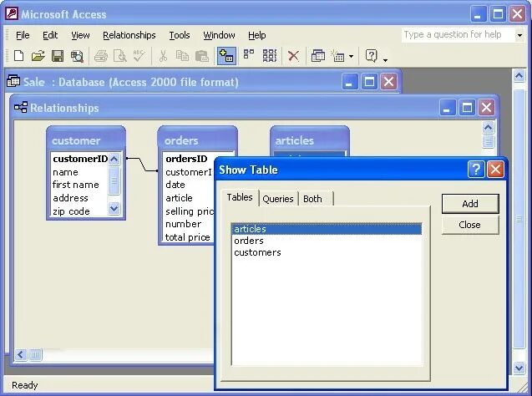The width and height of the screenshot is (532, 396).
Task: Select date field in orders table
Action: [x=189, y=185]
